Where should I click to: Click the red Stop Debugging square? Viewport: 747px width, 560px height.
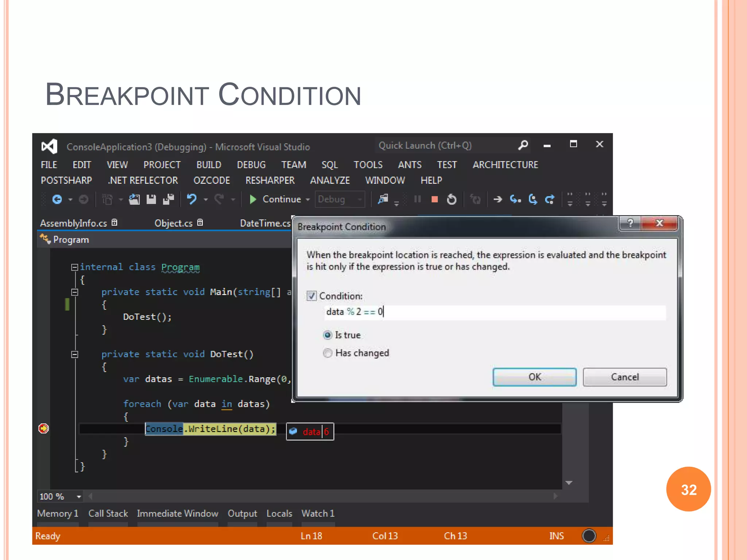434,199
